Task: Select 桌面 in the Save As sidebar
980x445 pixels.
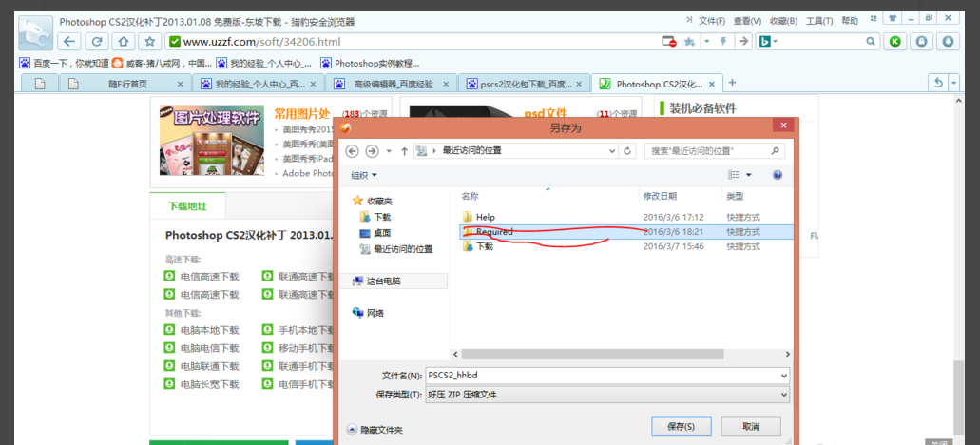Action: (375, 233)
